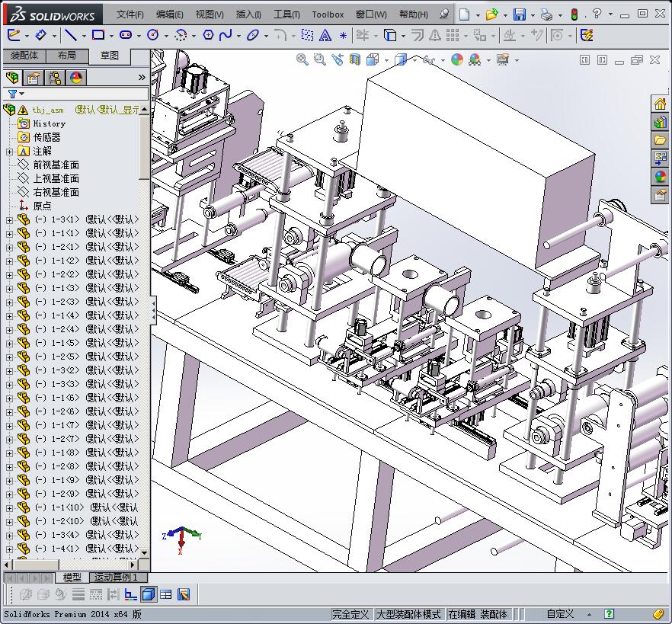Open the View Orientation dropdown arrow
This screenshot has height=624, width=672.
pos(386,60)
